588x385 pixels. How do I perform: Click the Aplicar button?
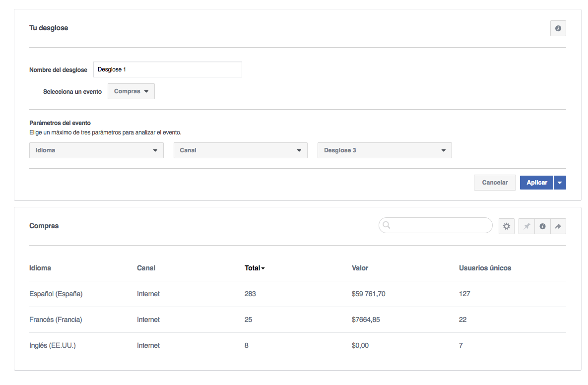pyautogui.click(x=536, y=183)
